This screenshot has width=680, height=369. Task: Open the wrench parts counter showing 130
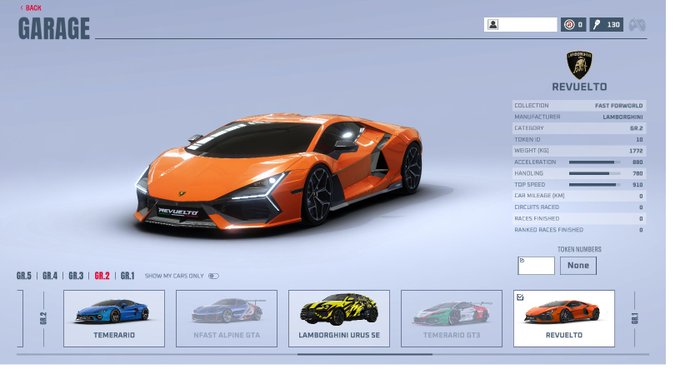pyautogui.click(x=606, y=25)
